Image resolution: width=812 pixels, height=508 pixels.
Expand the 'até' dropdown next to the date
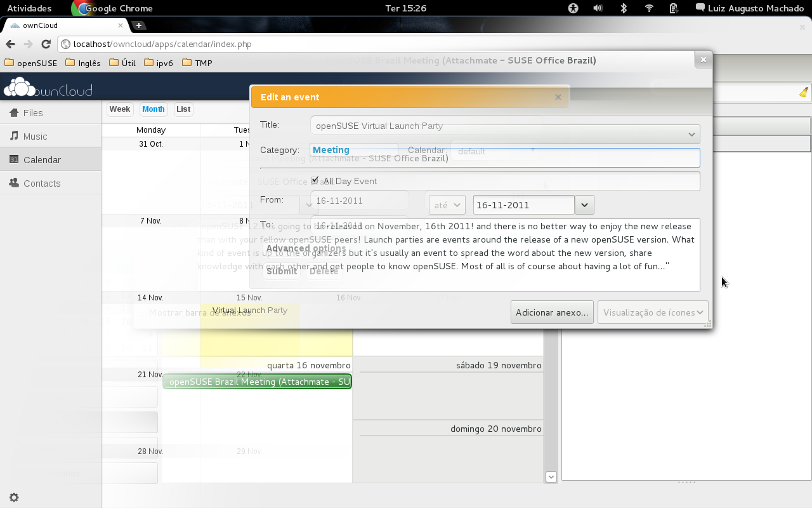point(447,204)
